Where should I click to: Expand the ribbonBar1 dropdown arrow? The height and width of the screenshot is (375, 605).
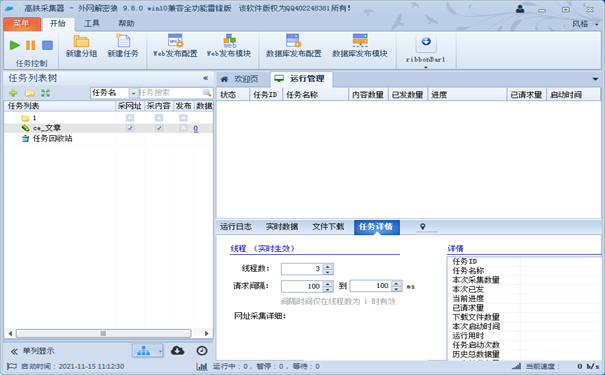426,67
